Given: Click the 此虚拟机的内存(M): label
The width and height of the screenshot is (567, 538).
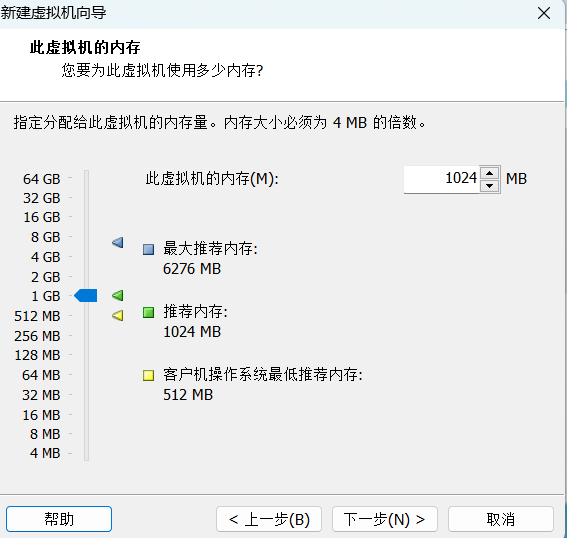Looking at the screenshot, I should (x=212, y=179).
